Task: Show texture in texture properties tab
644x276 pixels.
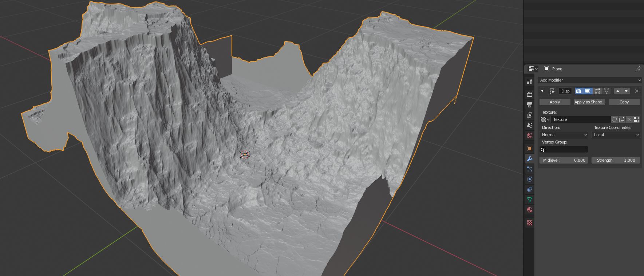Action: (x=636, y=119)
